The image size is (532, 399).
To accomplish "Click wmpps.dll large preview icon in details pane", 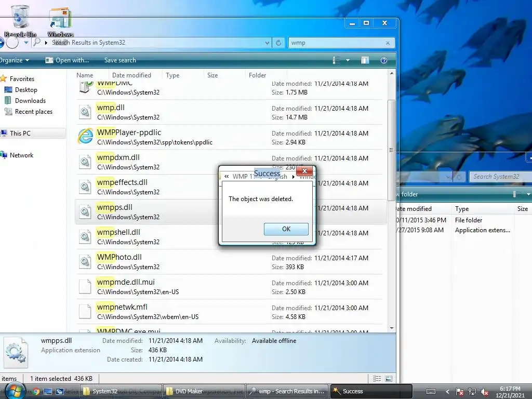I will 16,353.
